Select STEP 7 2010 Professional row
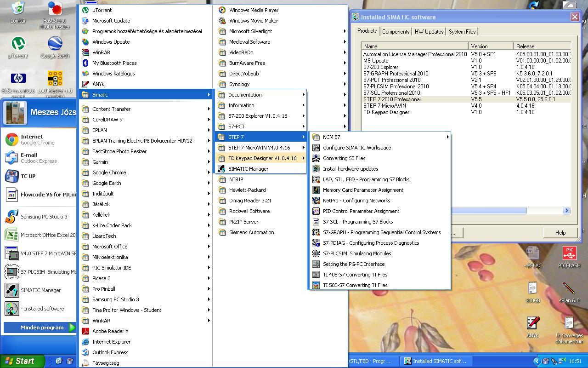 pyautogui.click(x=466, y=99)
